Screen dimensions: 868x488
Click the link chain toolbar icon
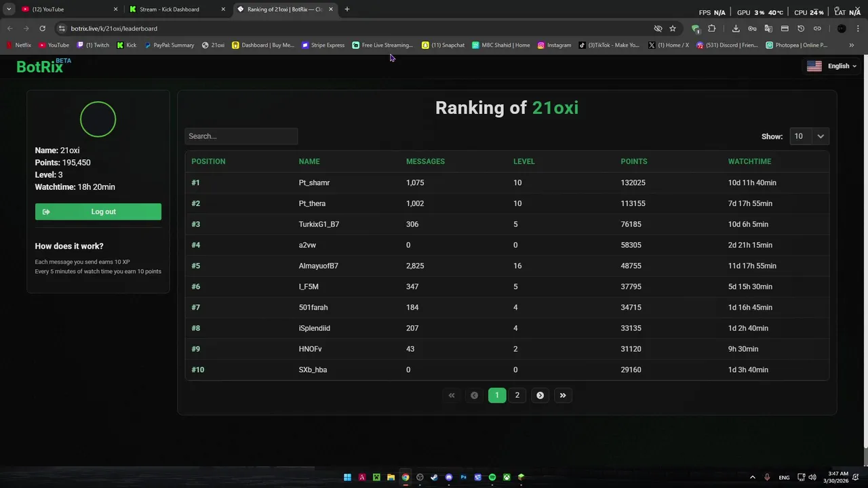pos(817,28)
